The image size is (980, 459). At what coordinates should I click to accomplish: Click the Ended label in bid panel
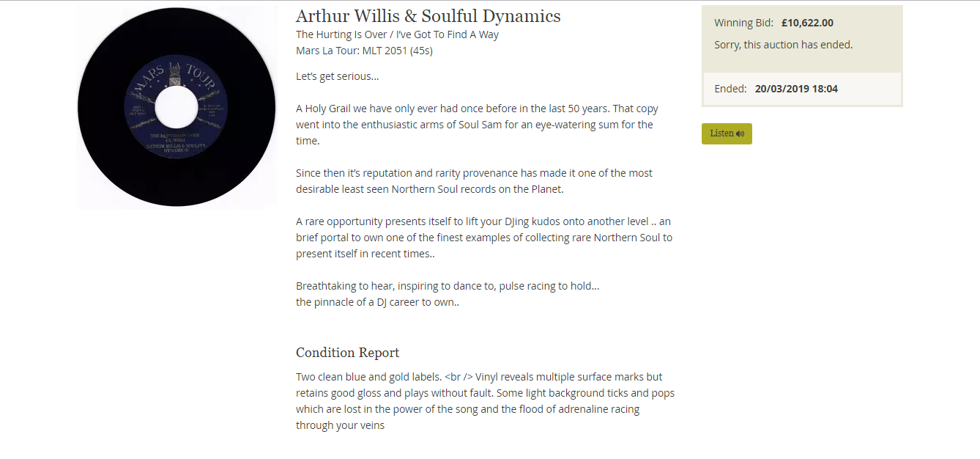[x=730, y=89]
